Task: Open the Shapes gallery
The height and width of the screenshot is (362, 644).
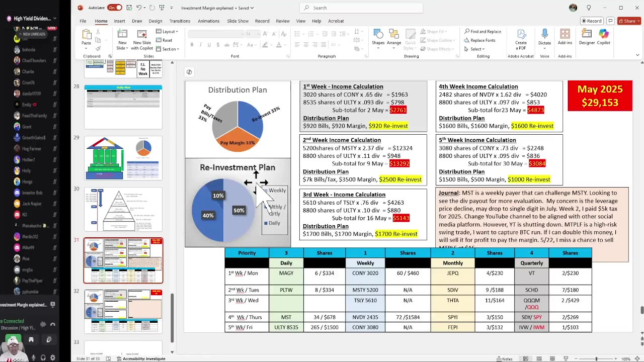Action: tap(378, 38)
